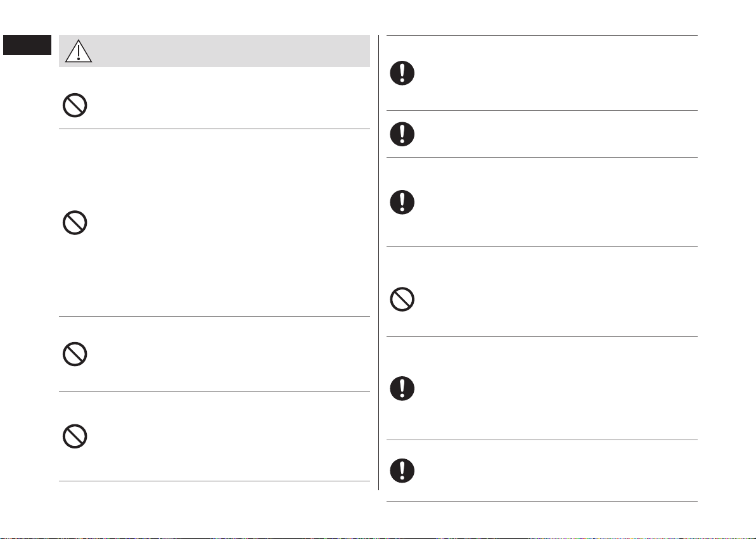Click the dotted strip along the page bottom
Image resolution: width=756 pixels, height=539 pixels.
pos(378,538)
